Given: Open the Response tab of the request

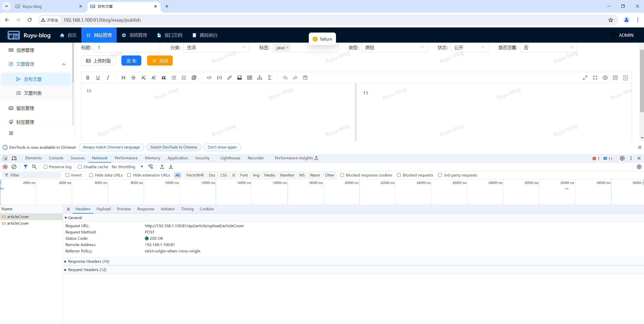Looking at the screenshot, I should coord(146,209).
